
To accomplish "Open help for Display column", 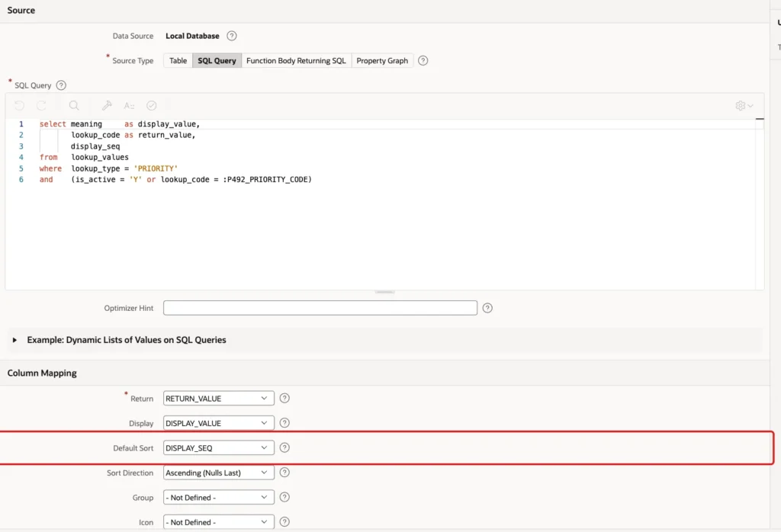I will pos(284,422).
